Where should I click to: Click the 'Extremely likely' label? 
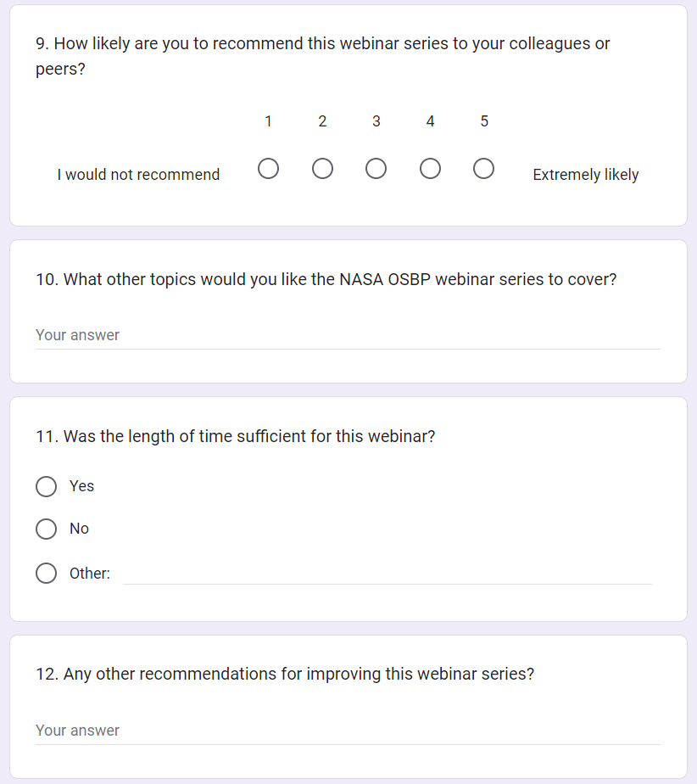[x=585, y=175]
